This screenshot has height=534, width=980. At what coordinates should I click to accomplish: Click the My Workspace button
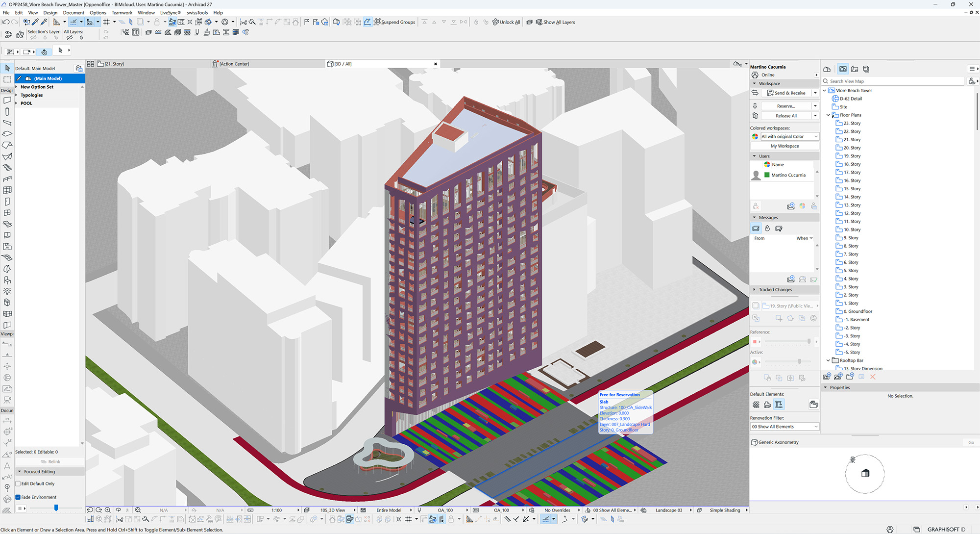pos(784,146)
